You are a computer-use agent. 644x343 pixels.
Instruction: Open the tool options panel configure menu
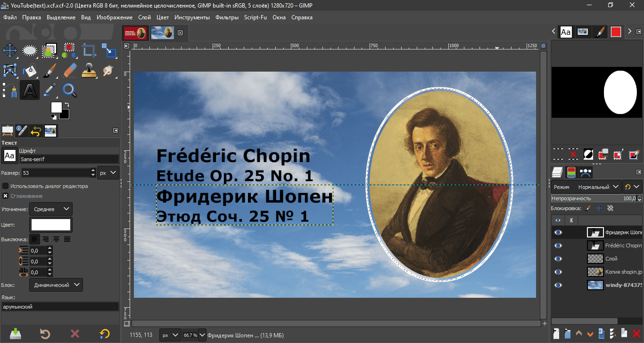(x=116, y=131)
